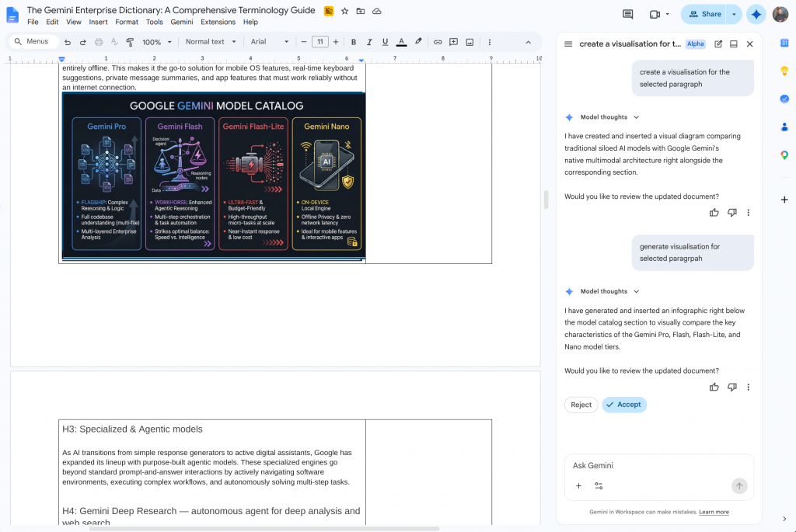Thumbs up the first Gemini response
The image size is (796, 532).
[x=714, y=213]
